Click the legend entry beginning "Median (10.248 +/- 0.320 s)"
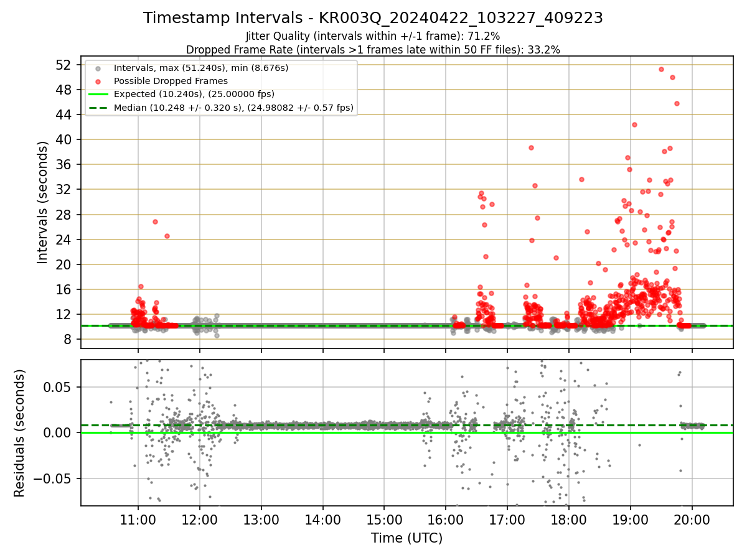The width and height of the screenshot is (747, 560). [x=233, y=108]
